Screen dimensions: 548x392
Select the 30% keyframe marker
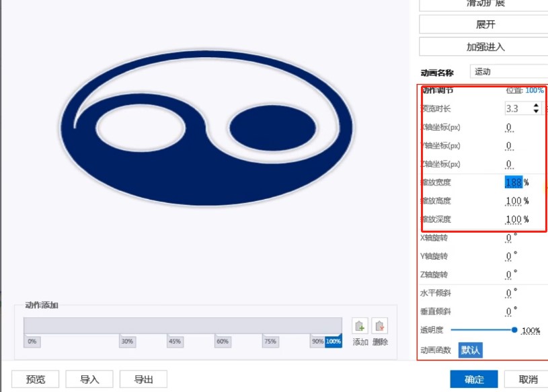127,342
